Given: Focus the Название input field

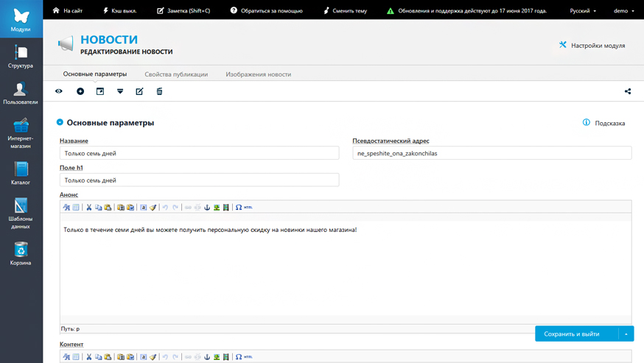Looking at the screenshot, I should pyautogui.click(x=199, y=153).
